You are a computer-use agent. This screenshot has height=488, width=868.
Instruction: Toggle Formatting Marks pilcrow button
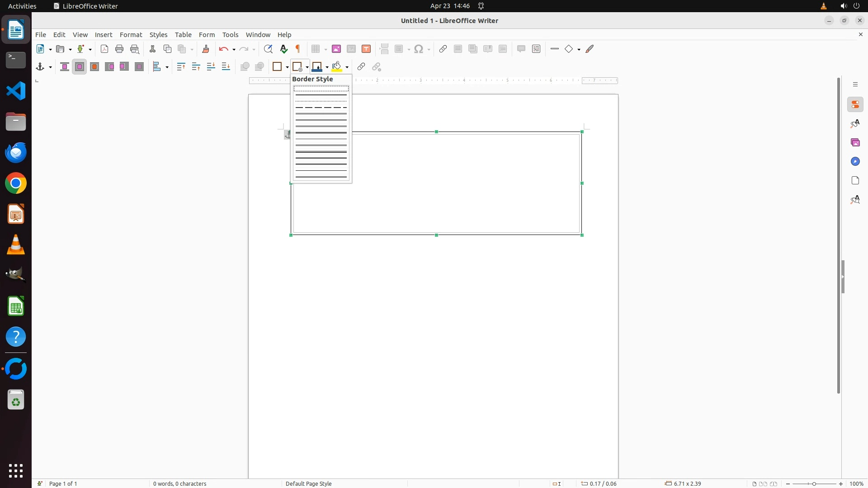(298, 49)
